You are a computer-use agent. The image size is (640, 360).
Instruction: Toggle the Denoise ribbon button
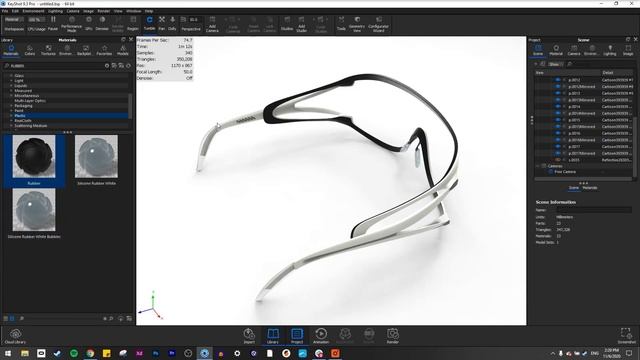coord(102,23)
